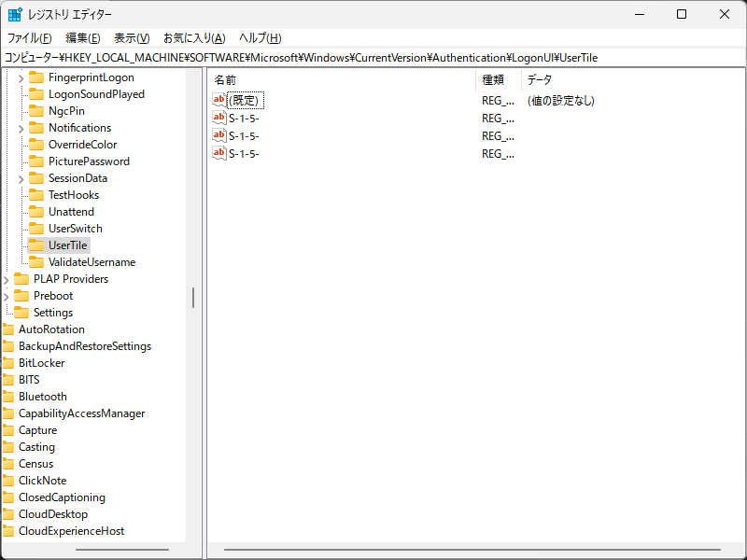Click the ValidateUsername folder icon
Viewport: 747px width, 560px height.
click(x=36, y=262)
